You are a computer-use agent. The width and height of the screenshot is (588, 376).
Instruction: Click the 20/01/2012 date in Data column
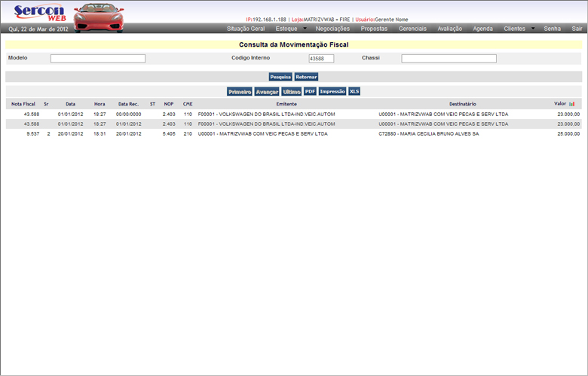click(x=71, y=134)
